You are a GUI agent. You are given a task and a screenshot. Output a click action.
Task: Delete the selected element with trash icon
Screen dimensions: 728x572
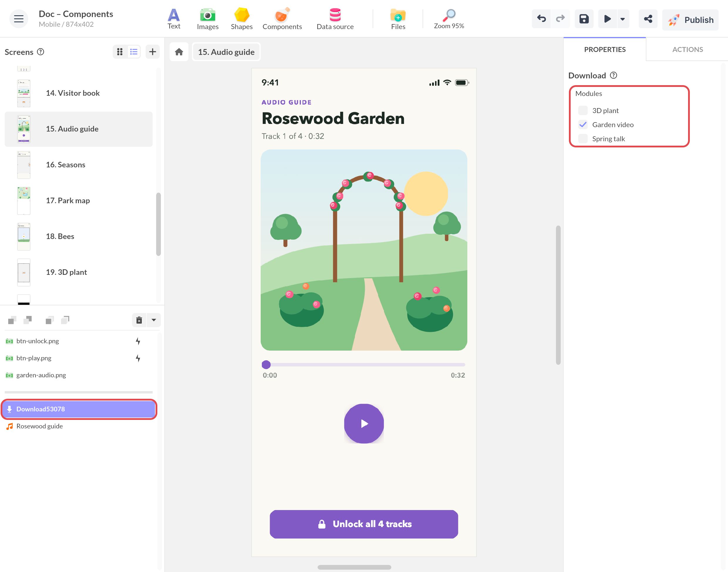point(139,320)
